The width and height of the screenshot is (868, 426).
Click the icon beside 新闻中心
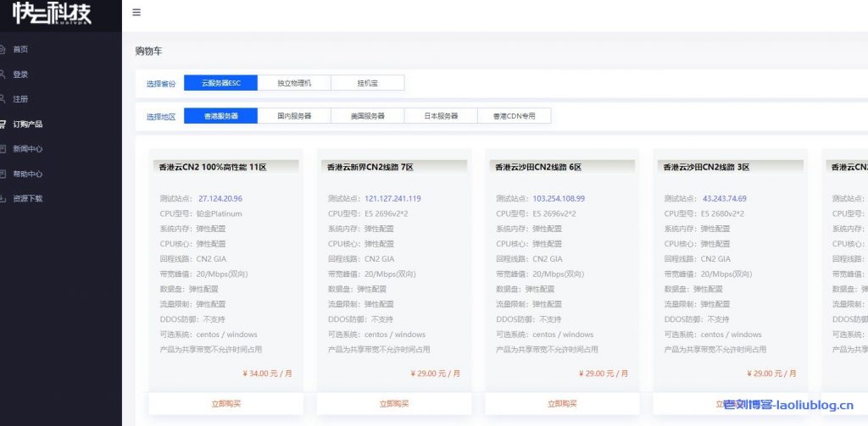3,148
